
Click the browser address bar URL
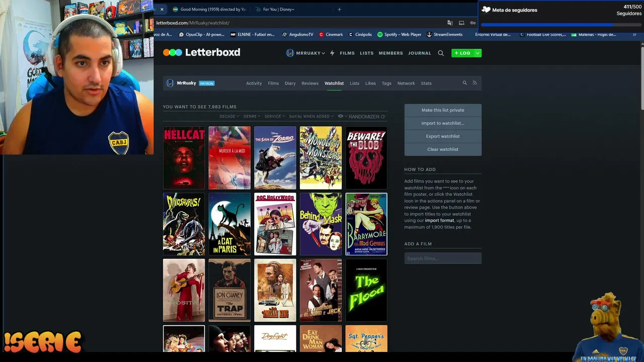193,23
